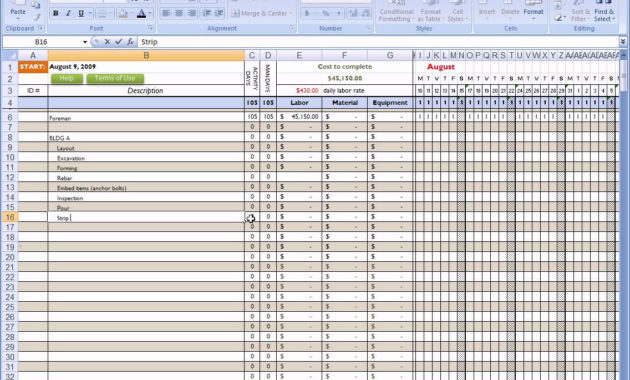
Task: Select the Foreman cell
Action: pos(146,117)
